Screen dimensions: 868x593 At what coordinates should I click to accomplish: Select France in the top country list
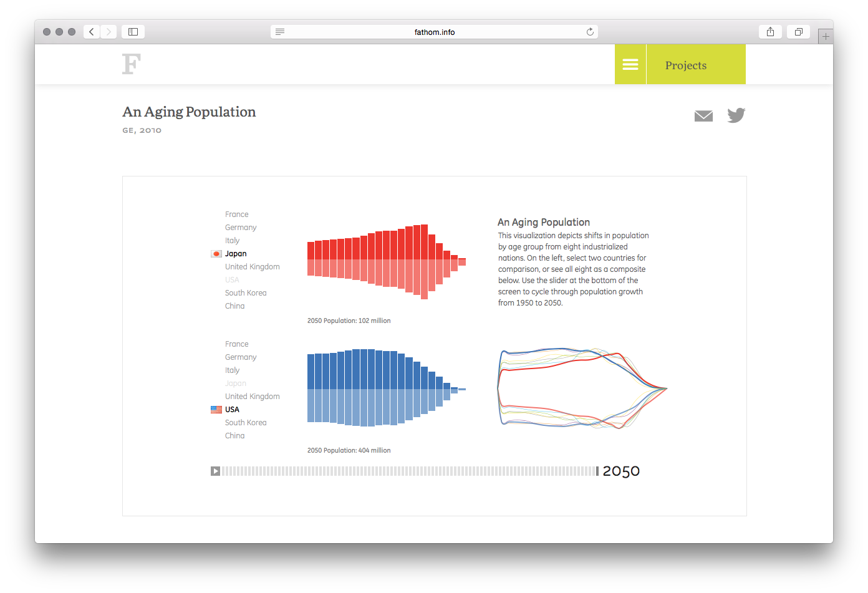237,214
